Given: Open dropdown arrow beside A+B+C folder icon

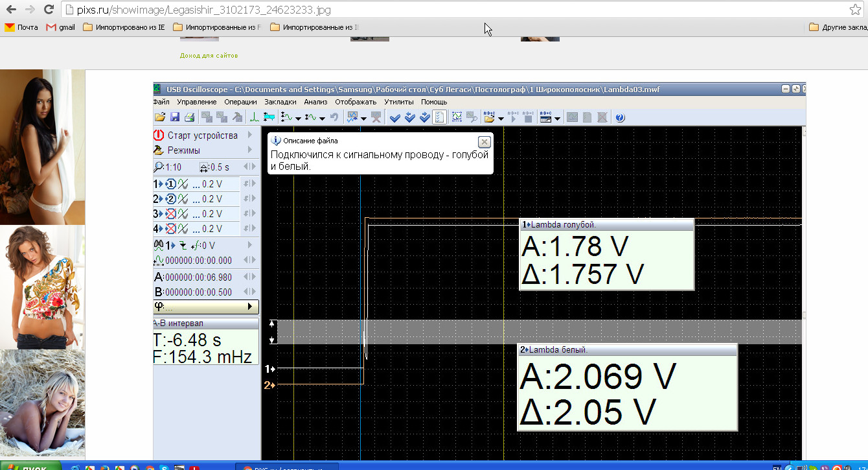Looking at the screenshot, I should pos(501,119).
